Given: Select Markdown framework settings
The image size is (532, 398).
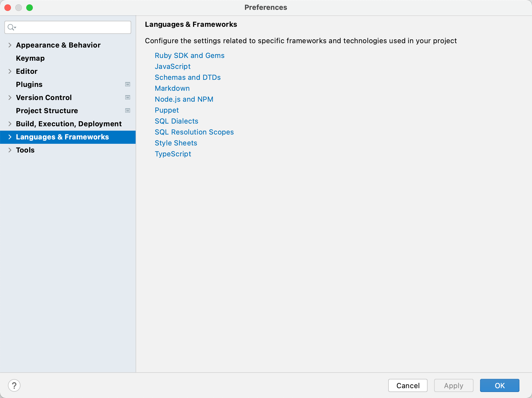Looking at the screenshot, I should pos(172,88).
